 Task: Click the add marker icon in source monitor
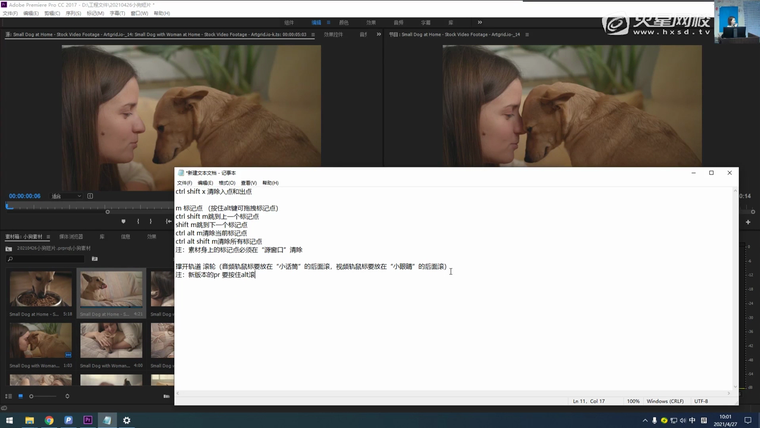pos(124,221)
